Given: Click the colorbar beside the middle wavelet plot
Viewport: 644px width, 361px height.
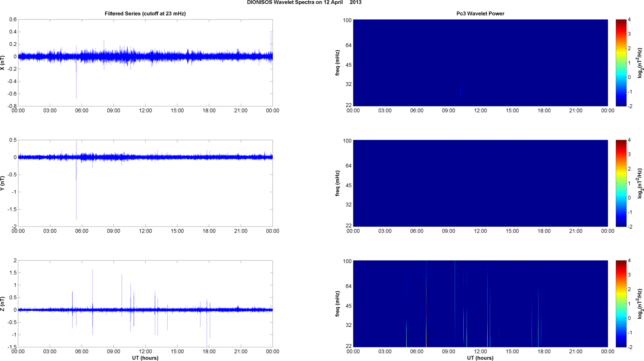Looking at the screenshot, I should 621,183.
